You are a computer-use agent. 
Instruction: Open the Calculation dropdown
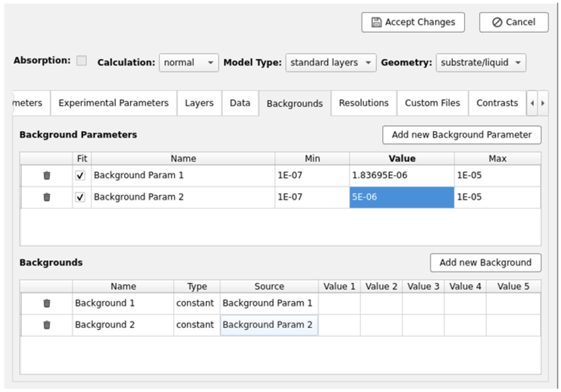[188, 63]
